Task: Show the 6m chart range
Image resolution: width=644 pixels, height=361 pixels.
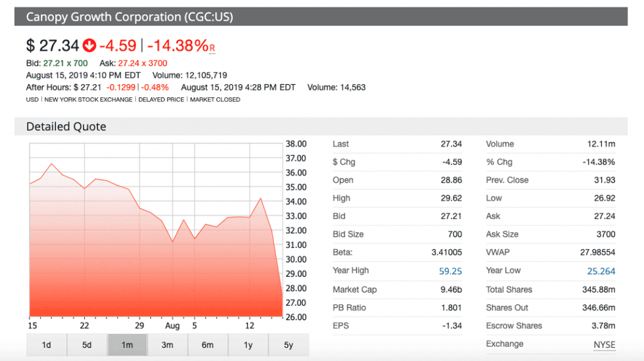Action: point(208,345)
